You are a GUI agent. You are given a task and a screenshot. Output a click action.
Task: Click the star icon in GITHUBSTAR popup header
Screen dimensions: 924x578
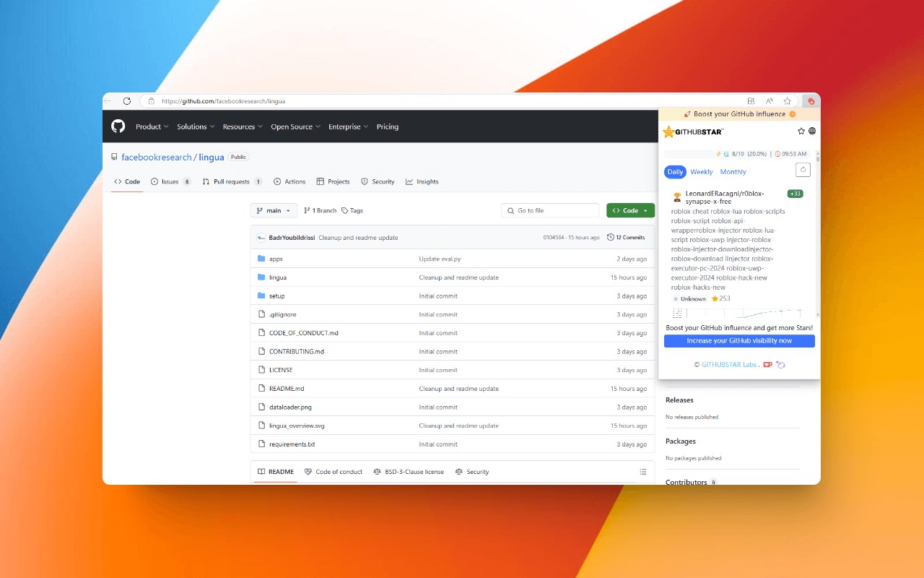click(x=801, y=131)
